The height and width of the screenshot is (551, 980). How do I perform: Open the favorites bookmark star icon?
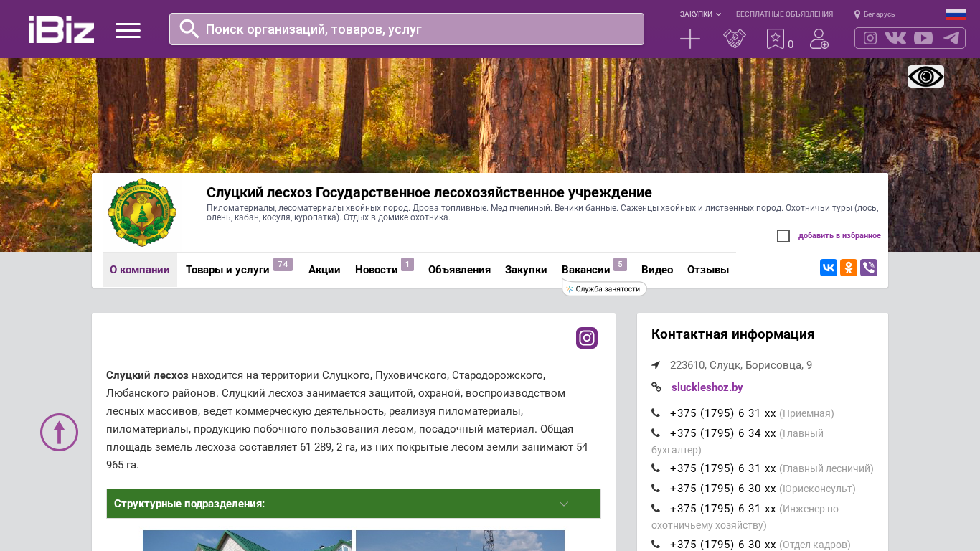(x=776, y=39)
